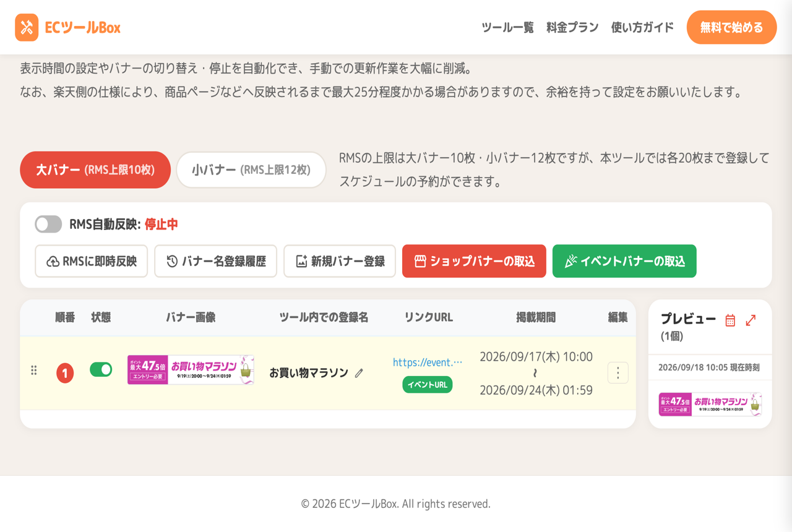Open ツール一覧 in the top navigation
The height and width of the screenshot is (532, 792).
click(507, 27)
